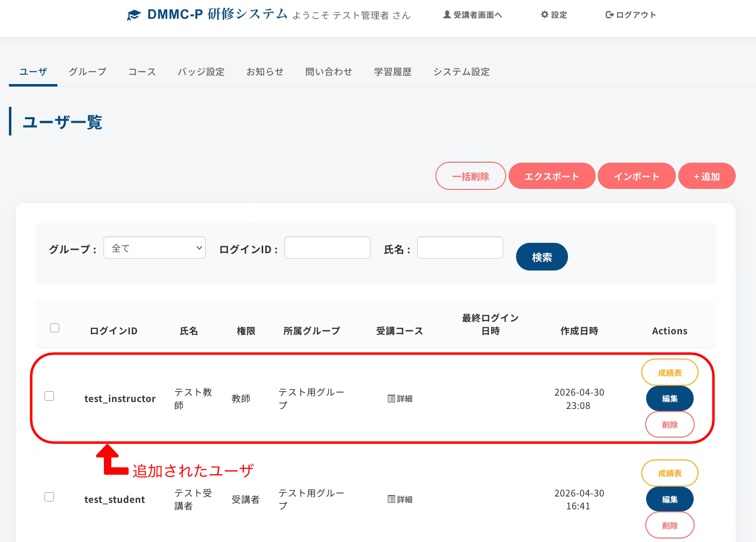Delete test_student using 削除 button

(x=669, y=525)
